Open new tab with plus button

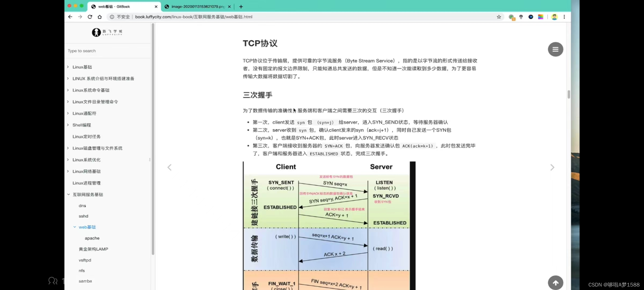tap(241, 6)
